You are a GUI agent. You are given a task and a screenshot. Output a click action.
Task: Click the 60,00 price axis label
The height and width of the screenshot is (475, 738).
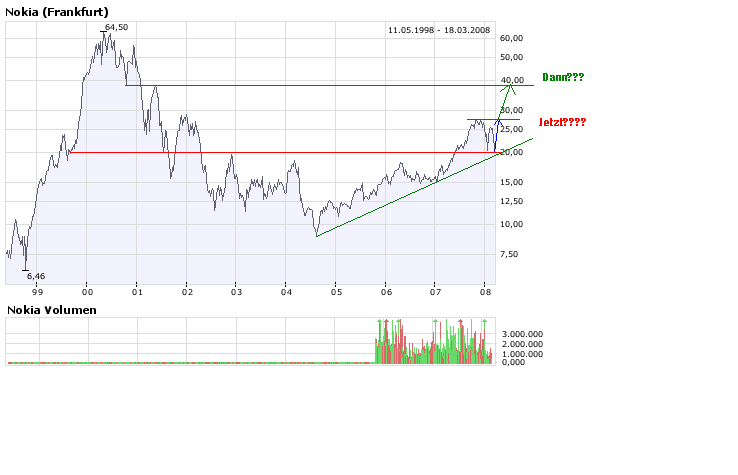pos(511,38)
